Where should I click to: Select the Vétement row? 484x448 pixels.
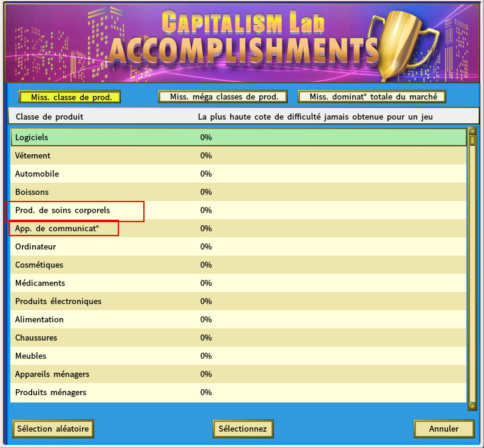coord(238,155)
